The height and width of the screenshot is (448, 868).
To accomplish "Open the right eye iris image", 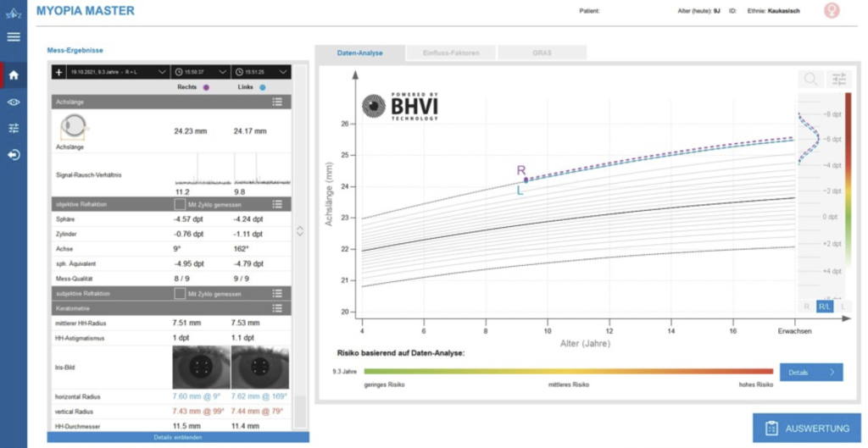I will (x=201, y=368).
